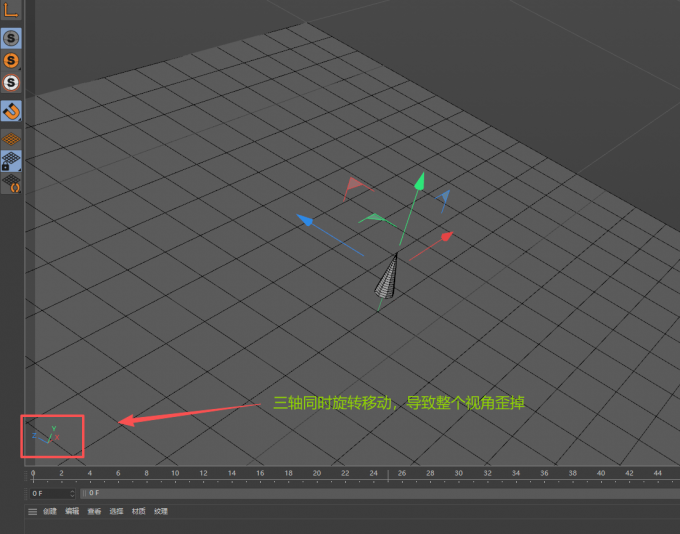Open the hamburger menu of the material manager
The width and height of the screenshot is (680, 534).
click(33, 512)
